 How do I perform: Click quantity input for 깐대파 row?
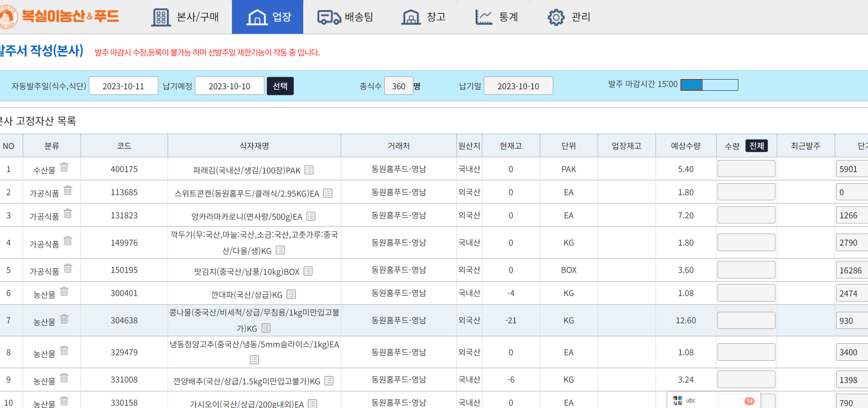[746, 293]
